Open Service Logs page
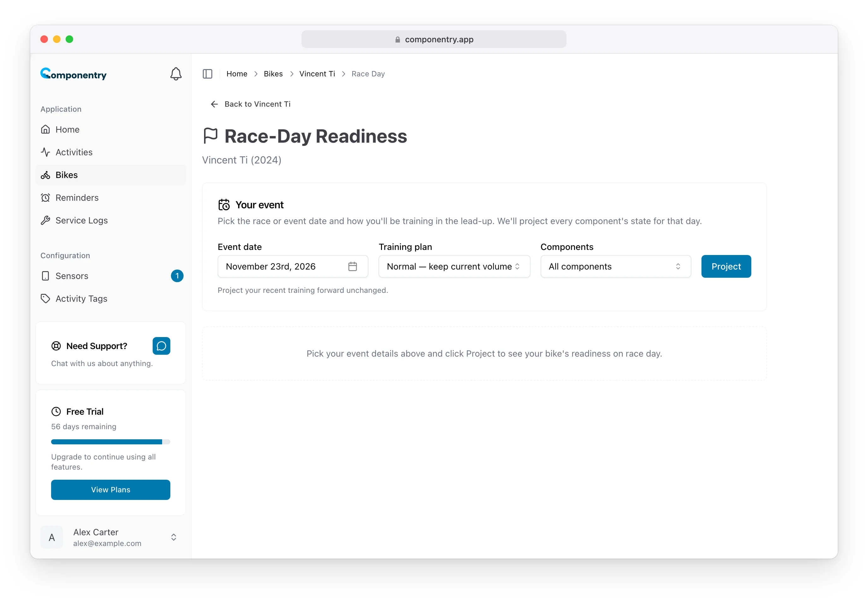Image resolution: width=868 pixels, height=599 pixels. click(111, 220)
